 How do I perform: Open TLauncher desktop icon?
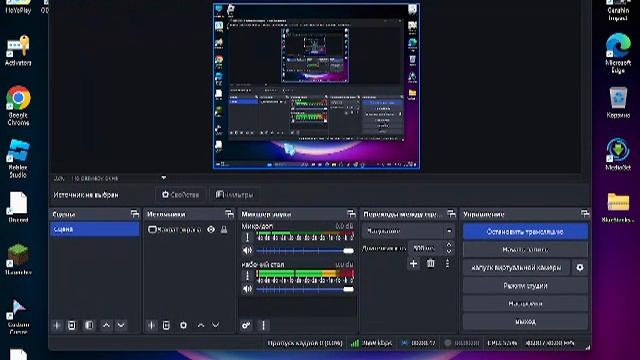point(18,260)
